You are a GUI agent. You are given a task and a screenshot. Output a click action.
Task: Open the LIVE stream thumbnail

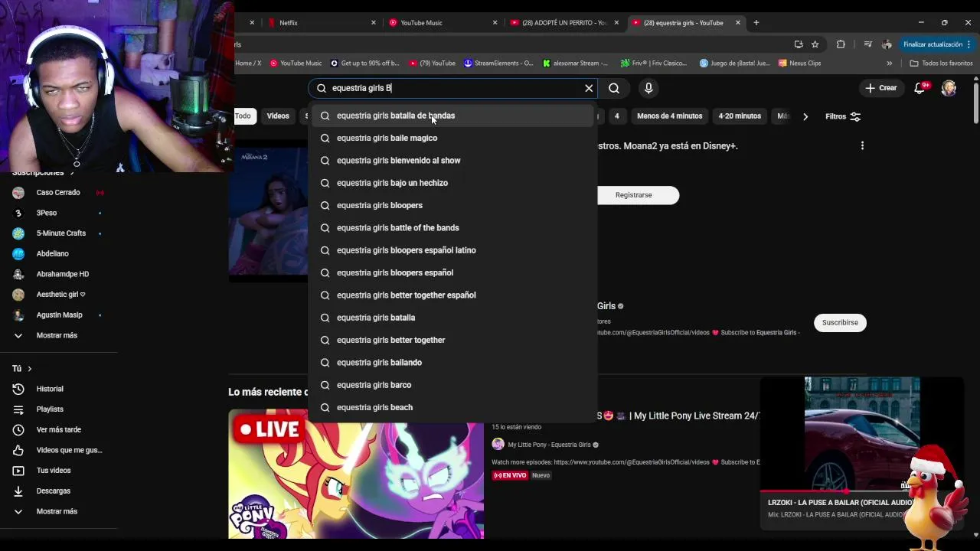click(x=356, y=474)
